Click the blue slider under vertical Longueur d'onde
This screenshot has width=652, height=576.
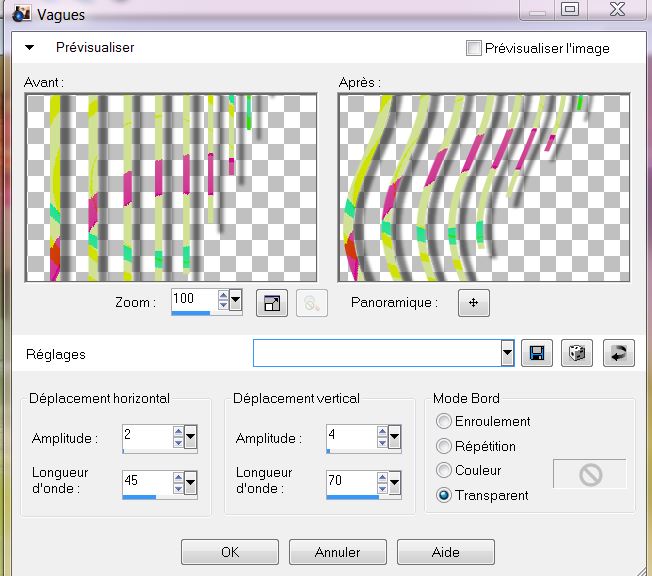coord(353,497)
